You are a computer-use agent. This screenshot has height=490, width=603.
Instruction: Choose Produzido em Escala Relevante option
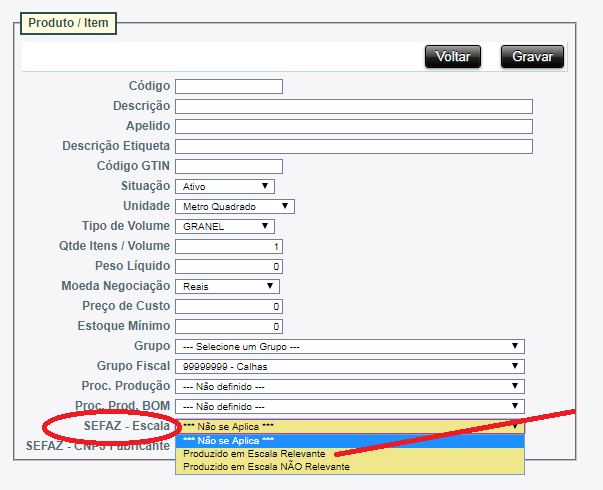point(254,453)
